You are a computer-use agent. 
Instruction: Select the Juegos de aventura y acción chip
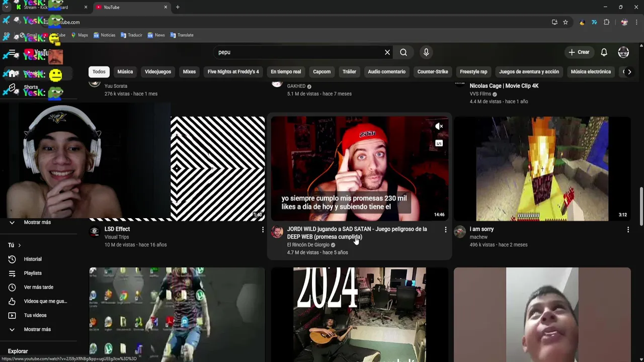[529, 71]
